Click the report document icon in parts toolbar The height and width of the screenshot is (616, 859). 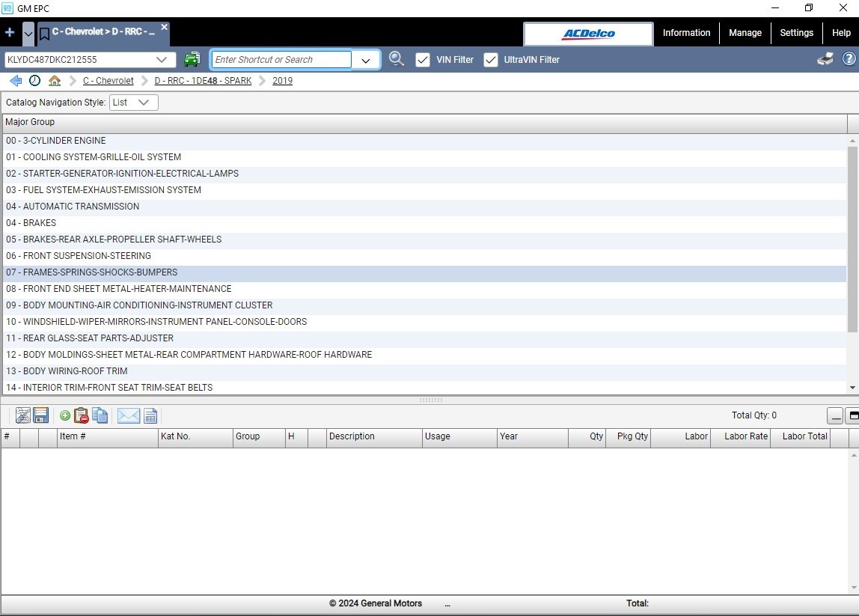click(x=151, y=415)
